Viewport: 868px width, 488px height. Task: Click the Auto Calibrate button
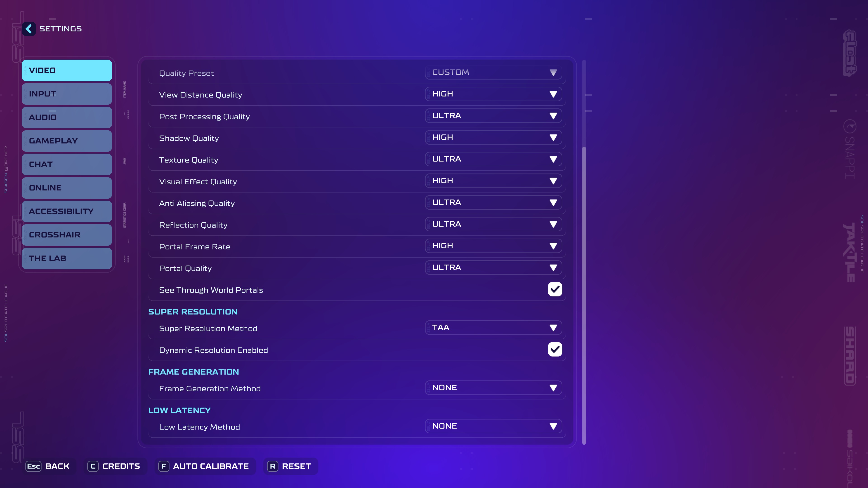211,466
